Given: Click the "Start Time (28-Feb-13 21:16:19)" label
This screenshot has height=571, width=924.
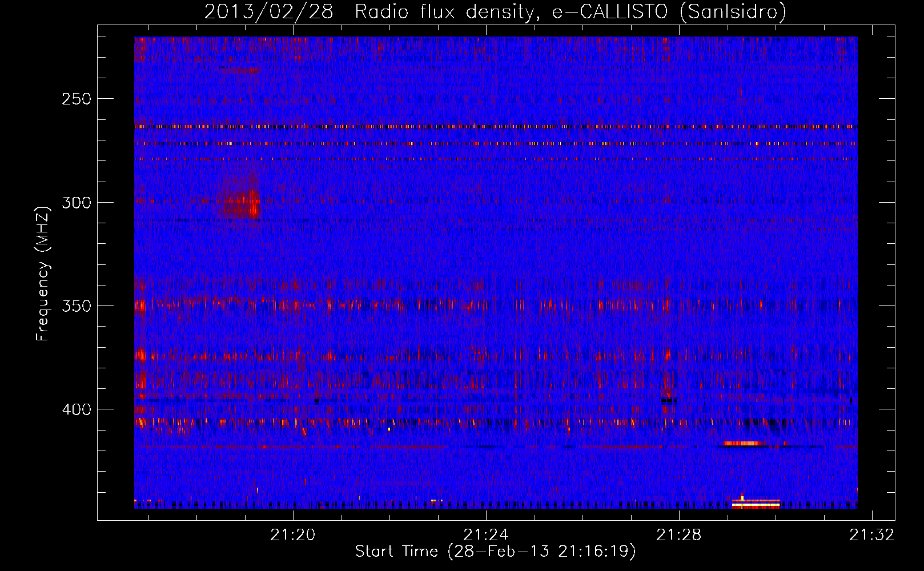Looking at the screenshot, I should tap(495, 552).
